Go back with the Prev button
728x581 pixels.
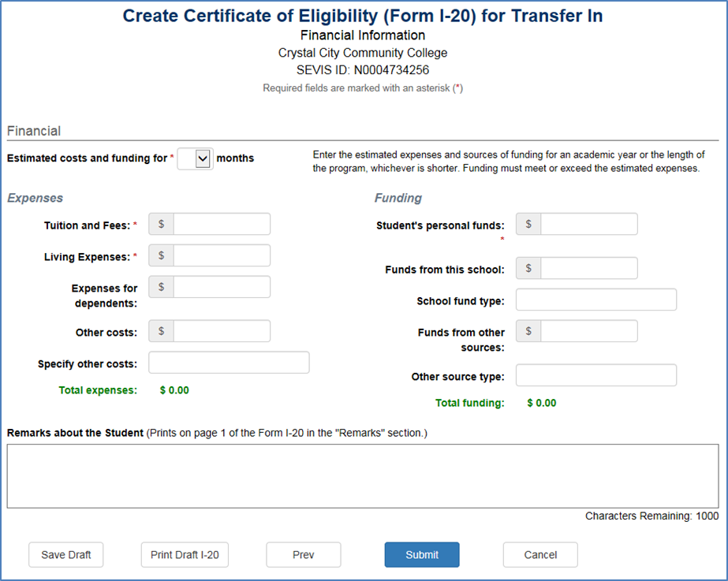[x=304, y=554]
